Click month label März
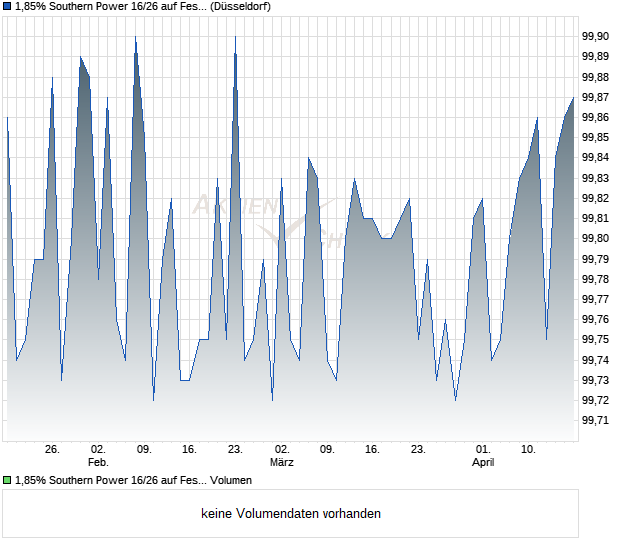The width and height of the screenshot is (620, 546). 282,462
